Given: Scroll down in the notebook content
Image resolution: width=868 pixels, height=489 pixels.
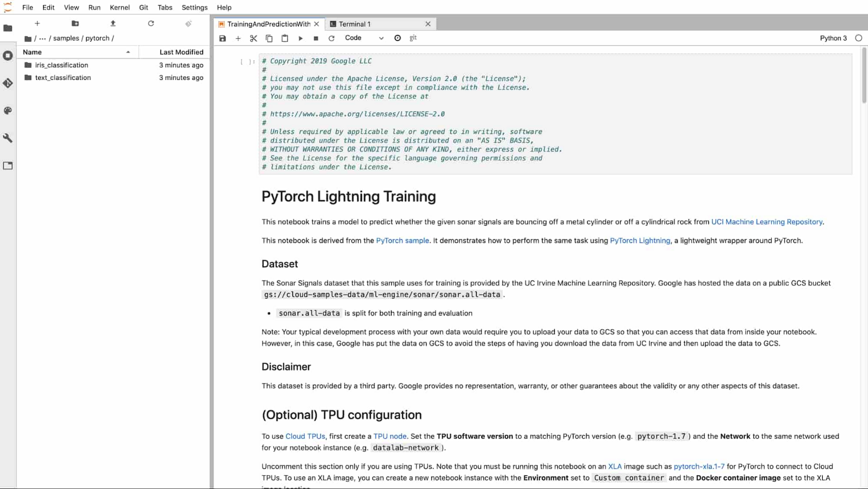Looking at the screenshot, I should pyautogui.click(x=864, y=238).
